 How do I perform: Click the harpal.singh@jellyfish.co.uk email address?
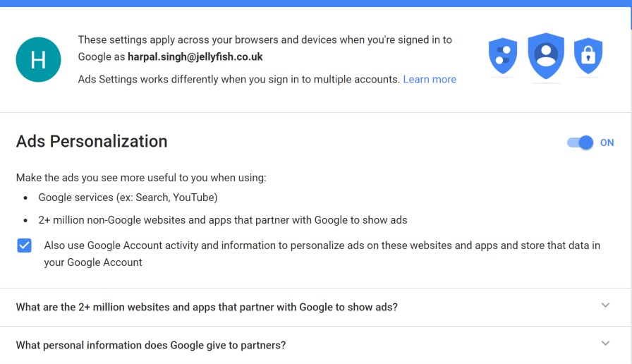click(195, 56)
